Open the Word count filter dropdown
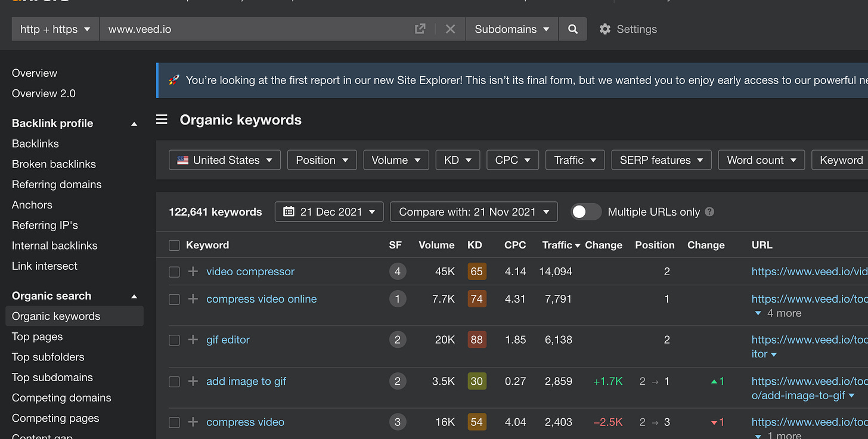Viewport: 868px width, 439px height. tap(761, 160)
